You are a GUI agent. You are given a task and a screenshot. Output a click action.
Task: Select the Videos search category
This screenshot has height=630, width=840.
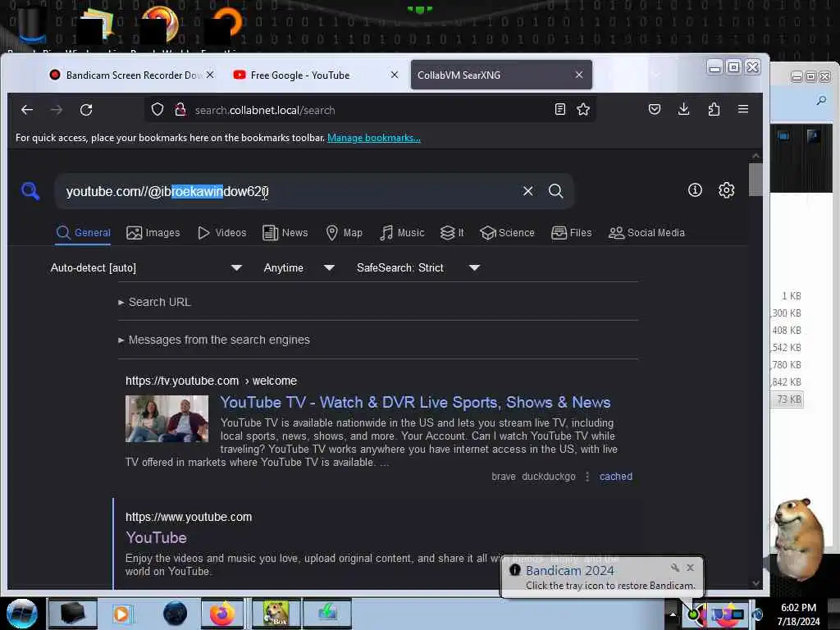click(x=221, y=233)
